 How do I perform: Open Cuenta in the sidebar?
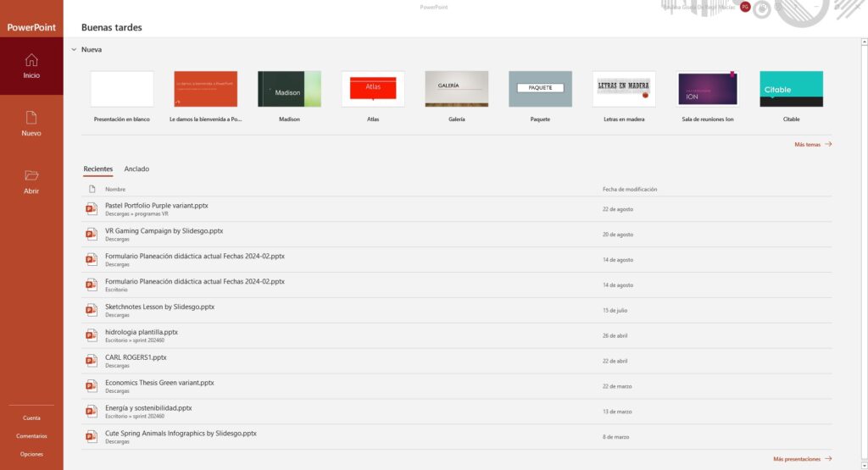[x=31, y=417]
